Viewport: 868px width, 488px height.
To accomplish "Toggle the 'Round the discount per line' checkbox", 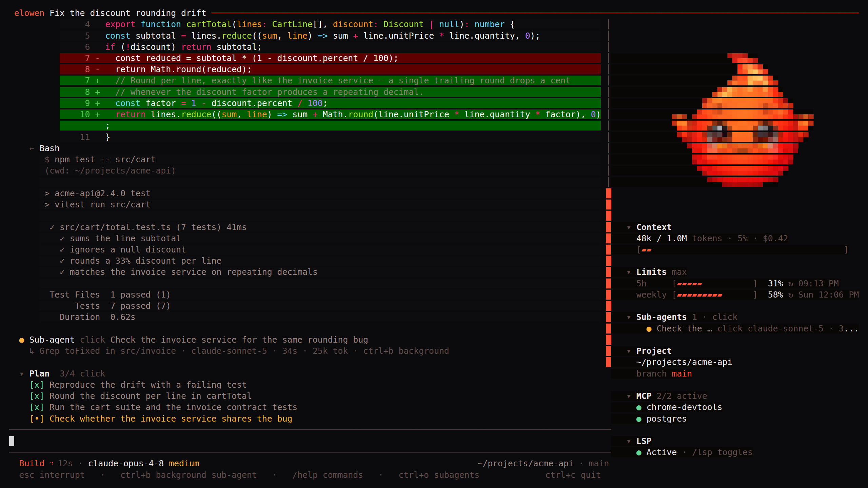I will [37, 396].
